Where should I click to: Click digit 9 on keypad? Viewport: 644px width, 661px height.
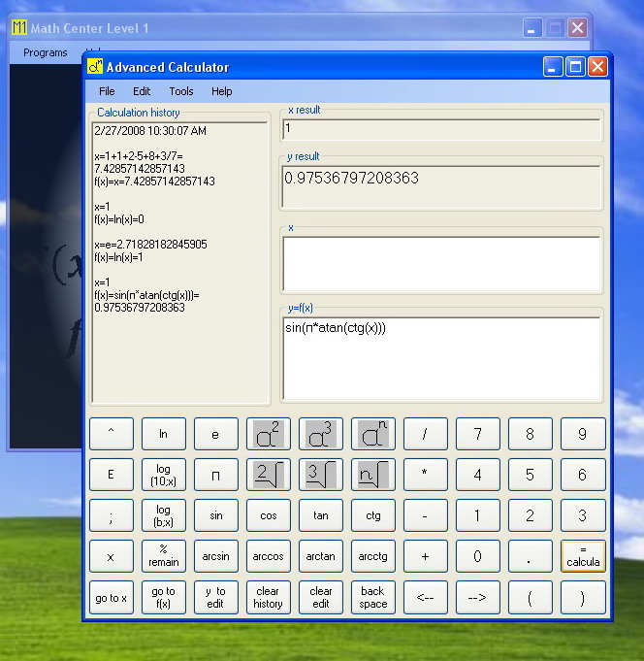coord(583,434)
